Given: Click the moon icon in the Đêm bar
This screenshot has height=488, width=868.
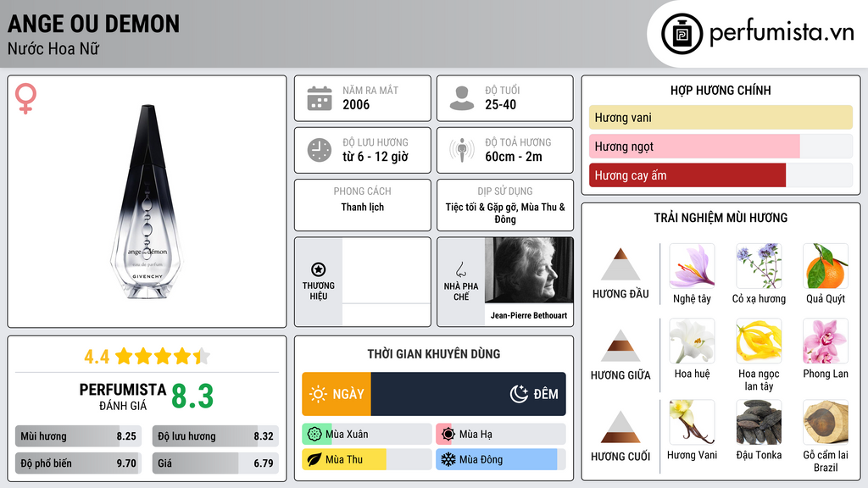Looking at the screenshot, I should pos(519,394).
